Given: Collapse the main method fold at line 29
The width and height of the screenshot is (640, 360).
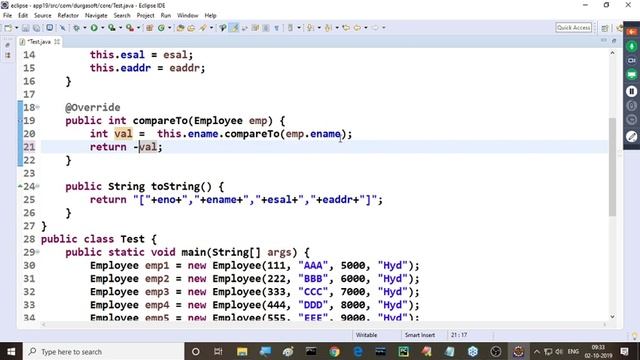Looking at the screenshot, I should click(x=38, y=252).
